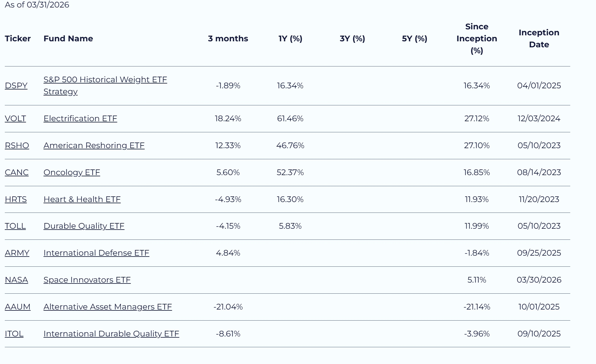This screenshot has width=596, height=364.
Task: Click the ITOL ticker link
Action: pyautogui.click(x=14, y=334)
